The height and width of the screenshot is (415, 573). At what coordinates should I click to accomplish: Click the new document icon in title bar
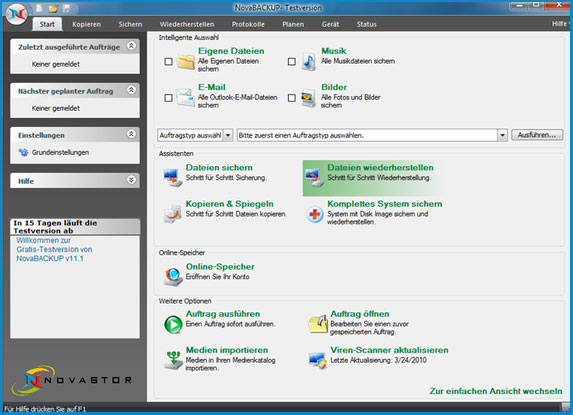coord(39,8)
